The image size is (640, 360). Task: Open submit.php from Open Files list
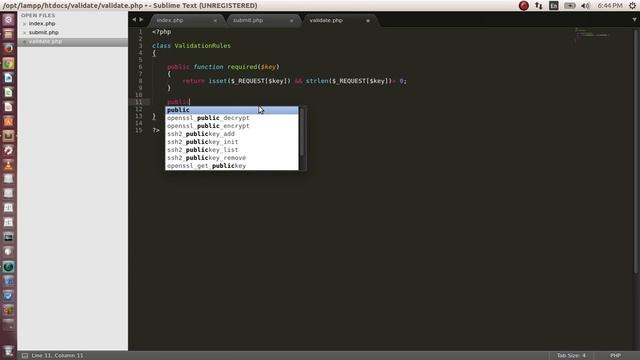pyautogui.click(x=44, y=33)
